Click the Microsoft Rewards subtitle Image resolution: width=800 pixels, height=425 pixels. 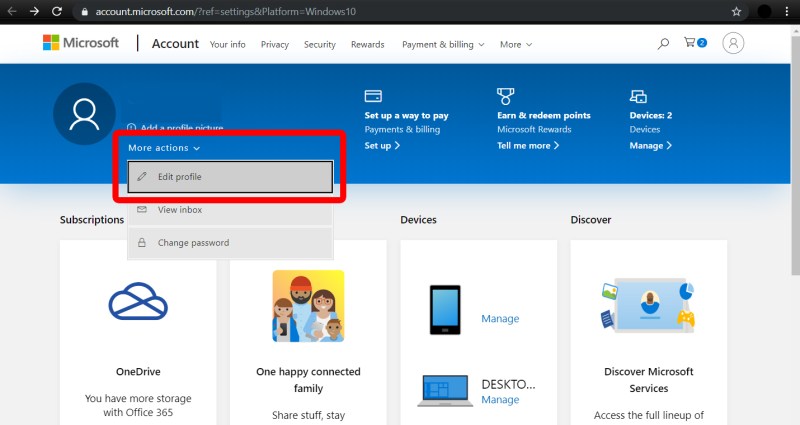(x=534, y=130)
